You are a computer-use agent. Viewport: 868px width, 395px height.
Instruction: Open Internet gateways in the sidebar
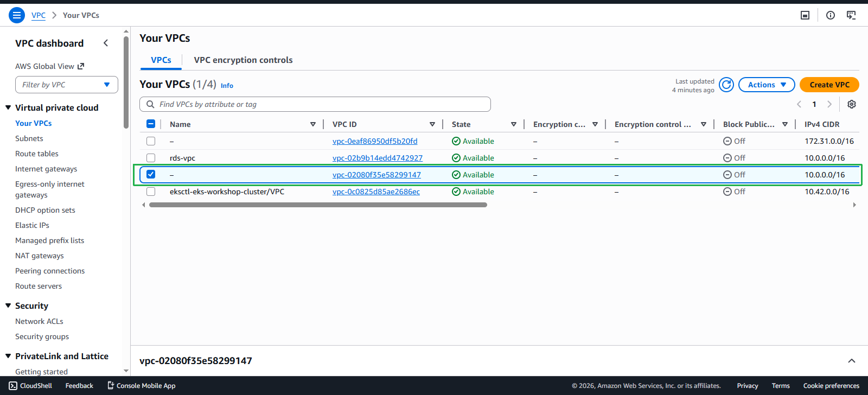pos(46,169)
